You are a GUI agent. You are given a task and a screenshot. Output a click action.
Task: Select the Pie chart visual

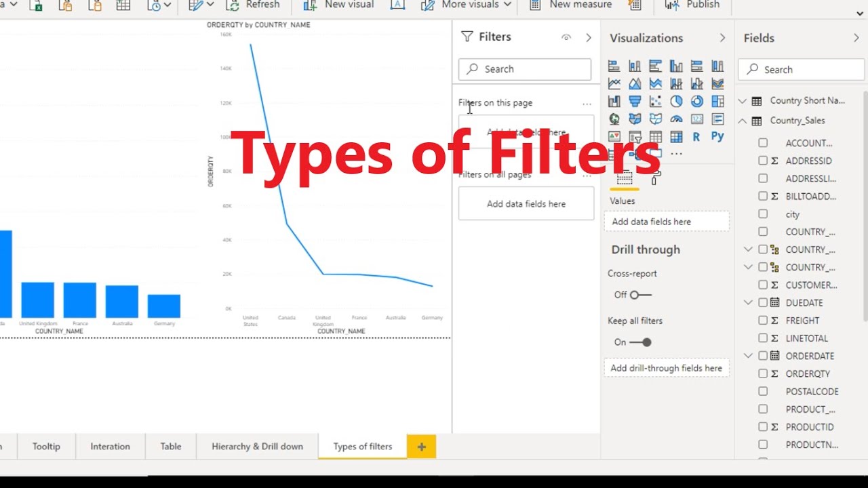676,101
